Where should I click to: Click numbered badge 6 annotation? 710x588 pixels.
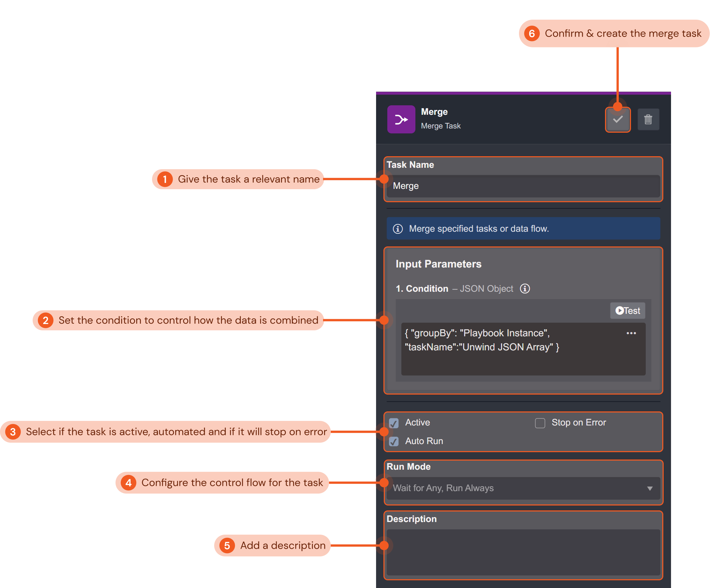coord(532,34)
